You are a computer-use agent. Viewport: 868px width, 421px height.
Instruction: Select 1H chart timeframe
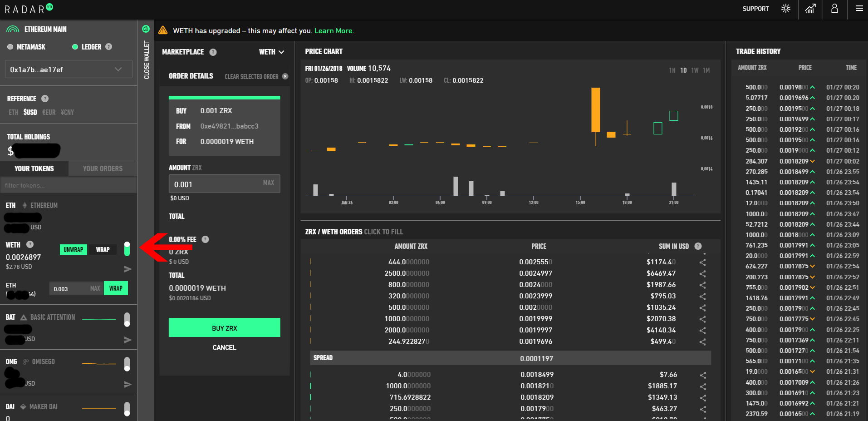tap(672, 70)
